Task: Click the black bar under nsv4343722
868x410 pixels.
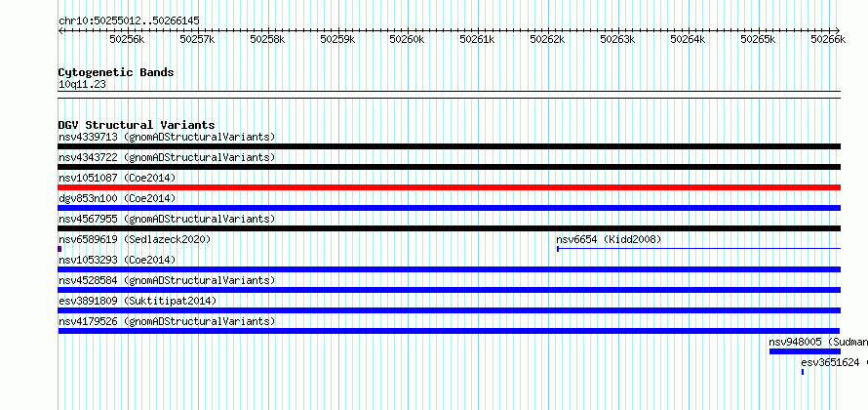Action: pyautogui.click(x=449, y=167)
